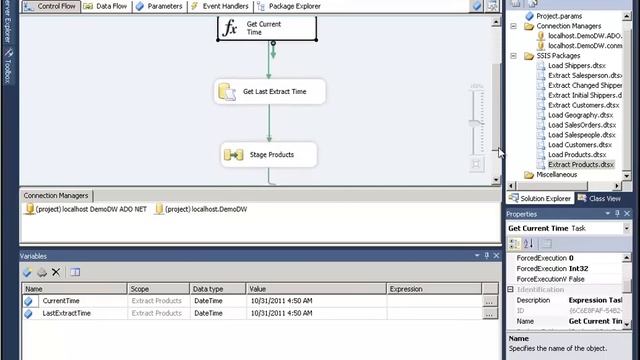Click the Grid Options icon in Variables
The width and height of the screenshot is (640, 360).
(75, 272)
